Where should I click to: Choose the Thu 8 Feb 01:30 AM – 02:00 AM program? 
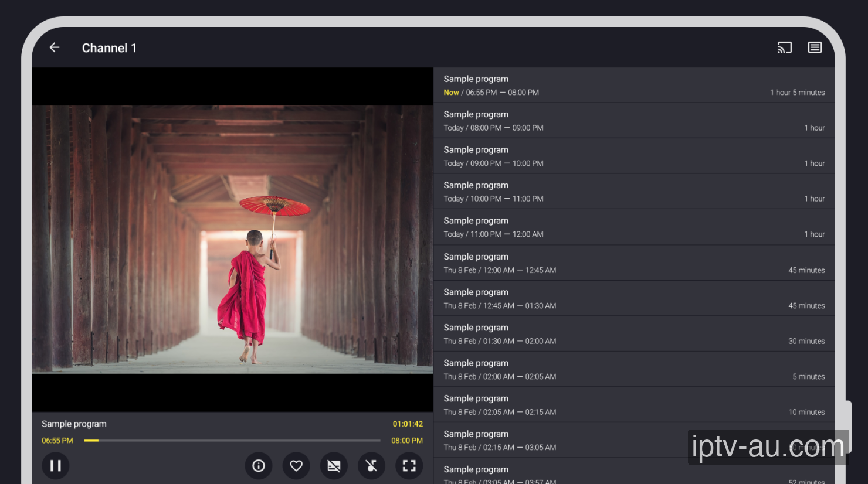634,333
